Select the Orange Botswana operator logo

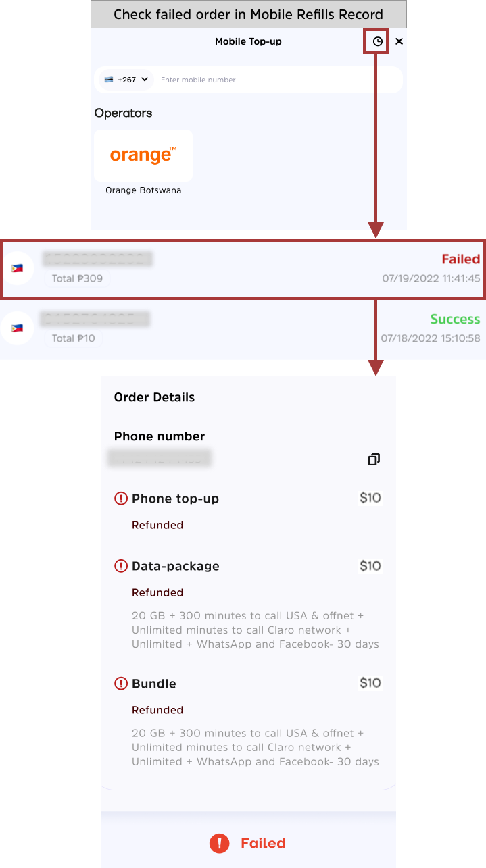143,156
